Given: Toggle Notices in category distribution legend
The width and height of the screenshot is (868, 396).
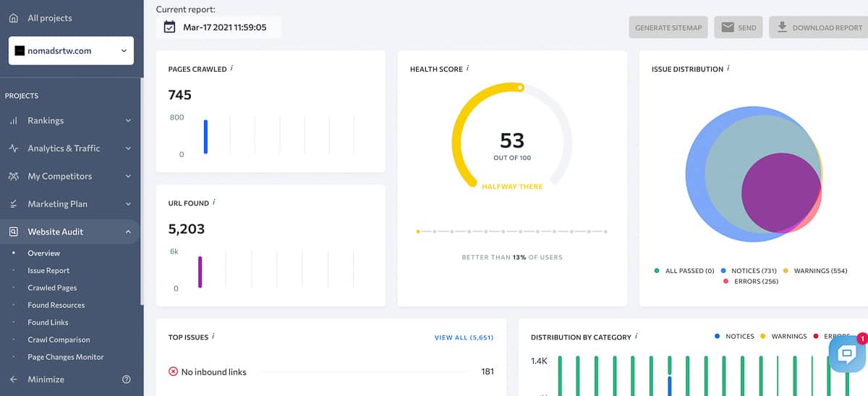Looking at the screenshot, I should (734, 336).
